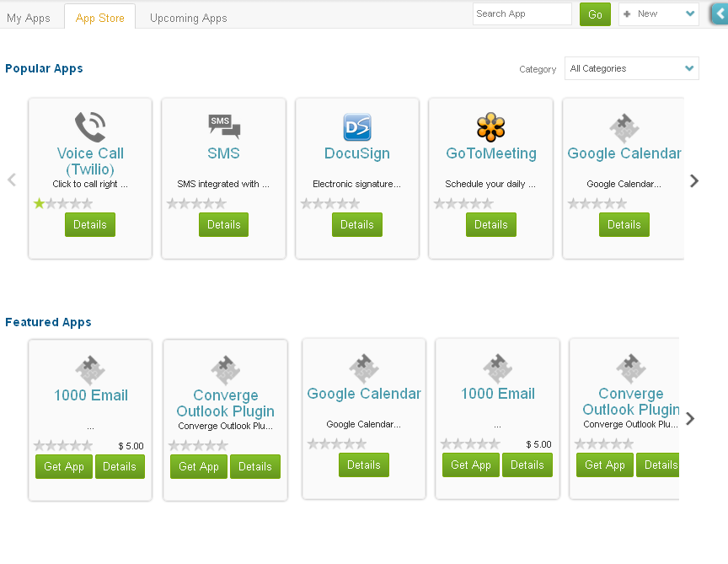Open the DocuSign title link
728x564 pixels.
357,153
